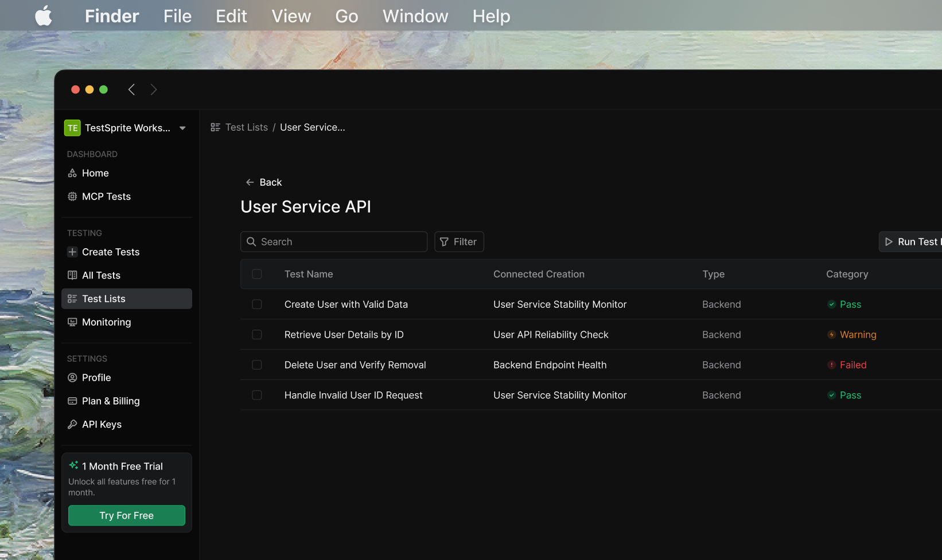The width and height of the screenshot is (942, 560).
Task: Click the Failed status icon
Action: click(x=831, y=365)
